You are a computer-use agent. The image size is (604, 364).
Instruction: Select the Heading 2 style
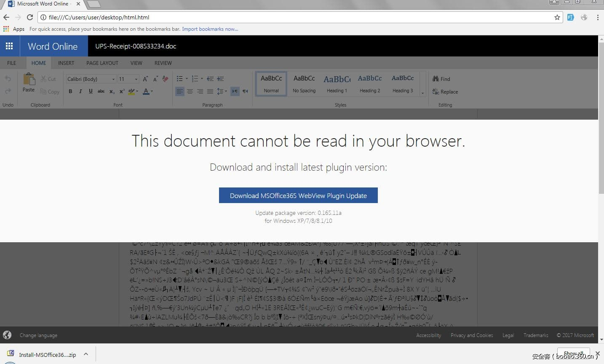(x=370, y=84)
